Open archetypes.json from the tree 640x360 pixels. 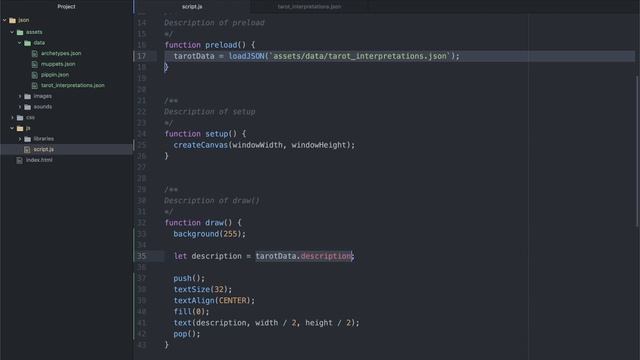point(61,53)
